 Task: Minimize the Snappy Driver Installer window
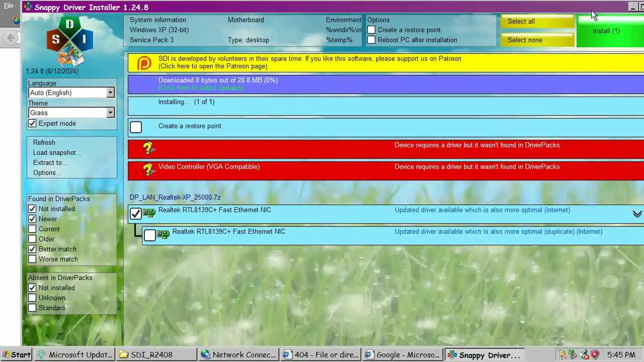pos(633,7)
